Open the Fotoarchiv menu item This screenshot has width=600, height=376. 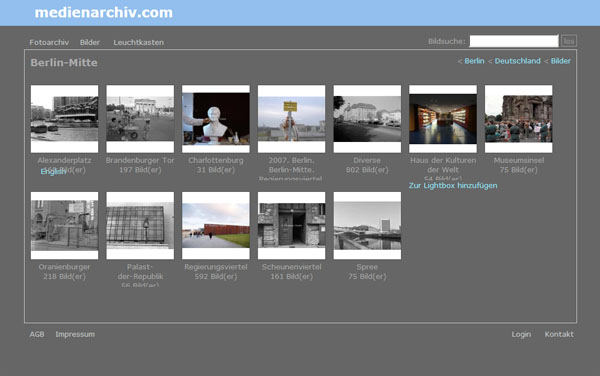pyautogui.click(x=49, y=42)
